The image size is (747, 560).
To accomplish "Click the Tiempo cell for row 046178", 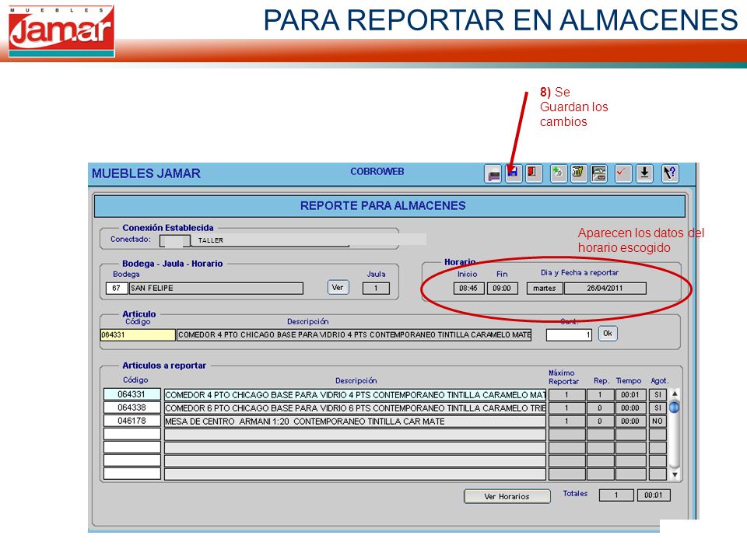I will tap(630, 422).
